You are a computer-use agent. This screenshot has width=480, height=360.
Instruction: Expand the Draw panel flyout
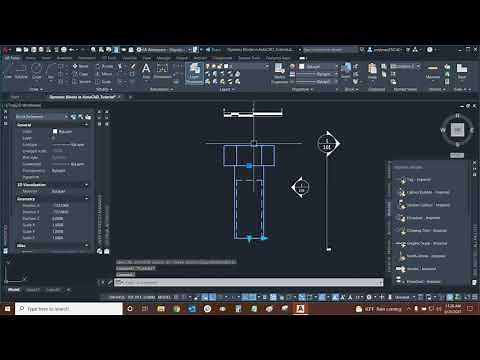point(36,89)
